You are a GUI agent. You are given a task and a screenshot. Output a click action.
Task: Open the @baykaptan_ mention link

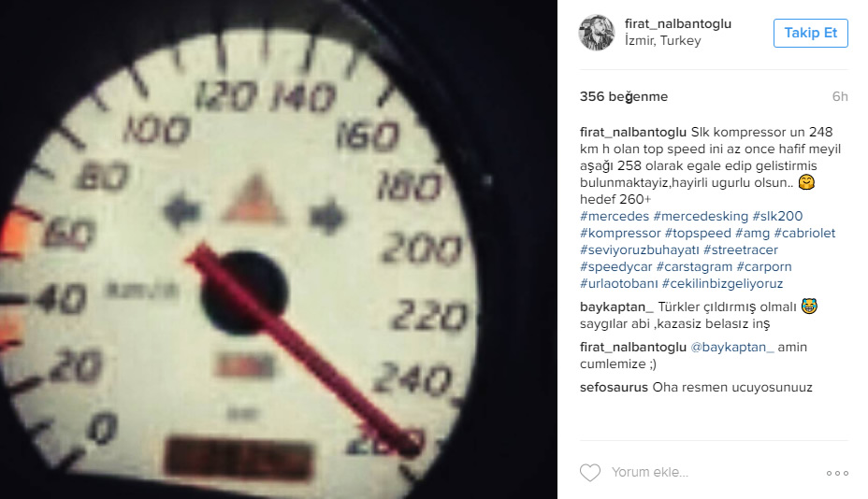[731, 348]
